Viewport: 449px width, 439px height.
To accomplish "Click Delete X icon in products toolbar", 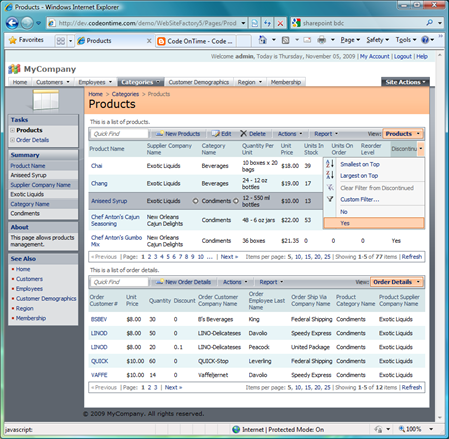I will click(x=244, y=134).
